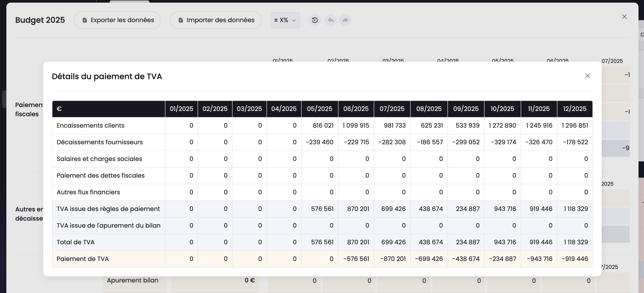Select the Paiement de TVA row label
This screenshot has height=293, width=644.
pyautogui.click(x=82, y=259)
